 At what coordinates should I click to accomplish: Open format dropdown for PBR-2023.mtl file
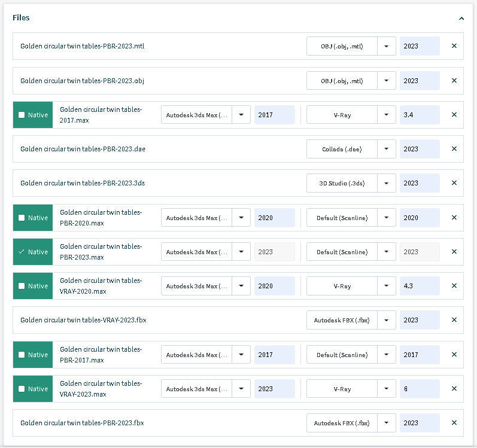pos(387,46)
